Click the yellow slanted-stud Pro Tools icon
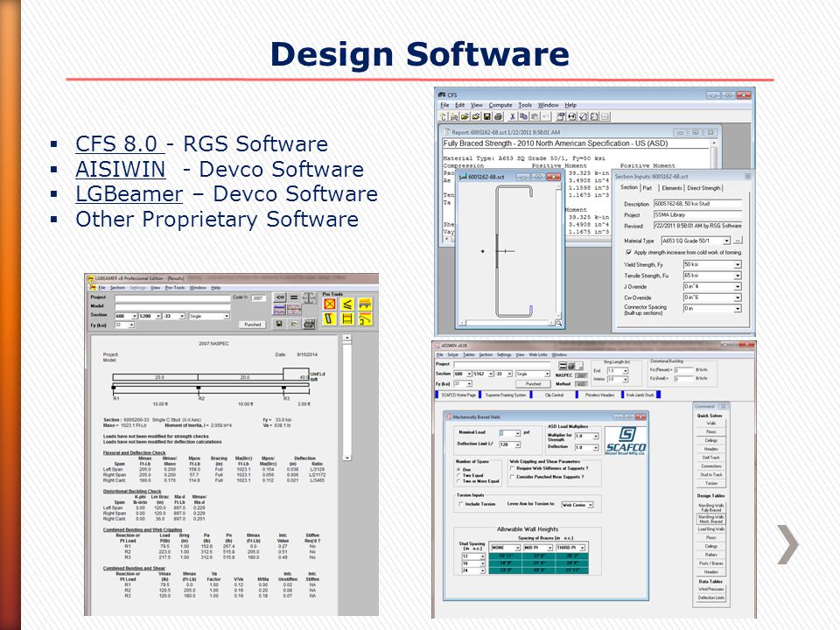This screenshot has width=840, height=630. 329,318
